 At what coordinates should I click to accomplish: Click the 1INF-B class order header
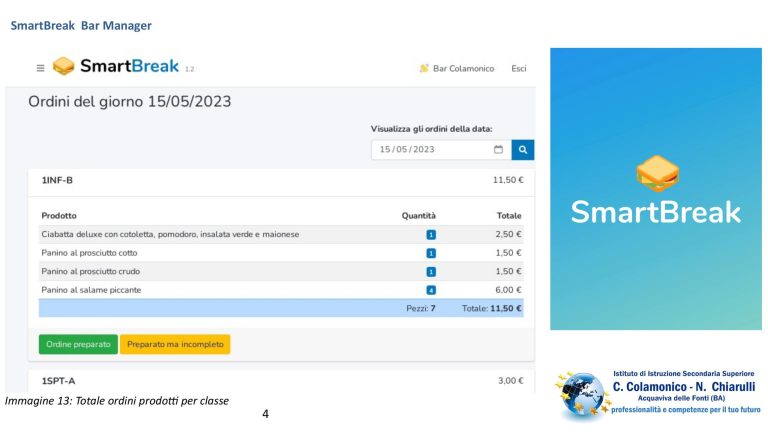(x=281, y=181)
